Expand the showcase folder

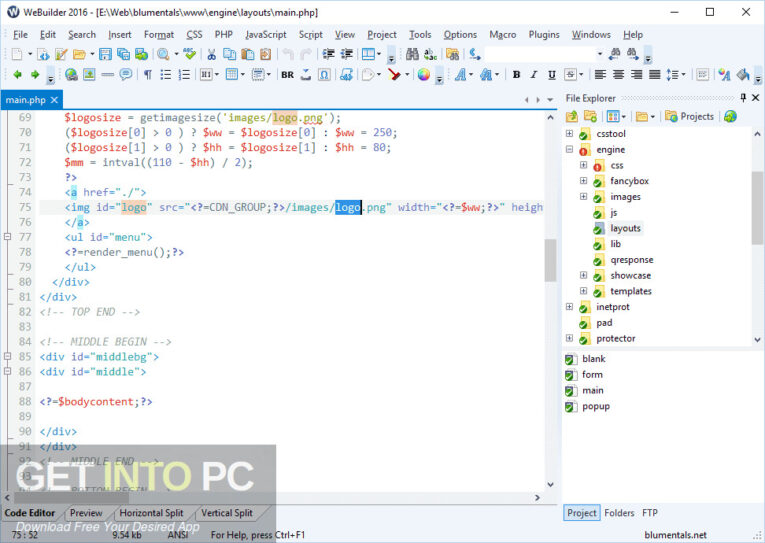pyautogui.click(x=584, y=275)
